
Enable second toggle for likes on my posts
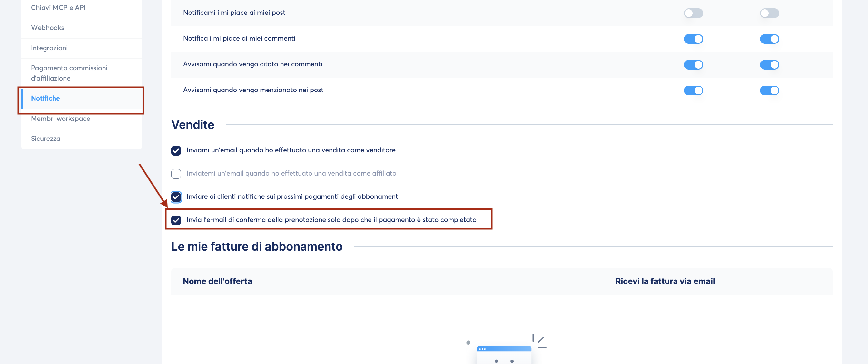(x=769, y=13)
